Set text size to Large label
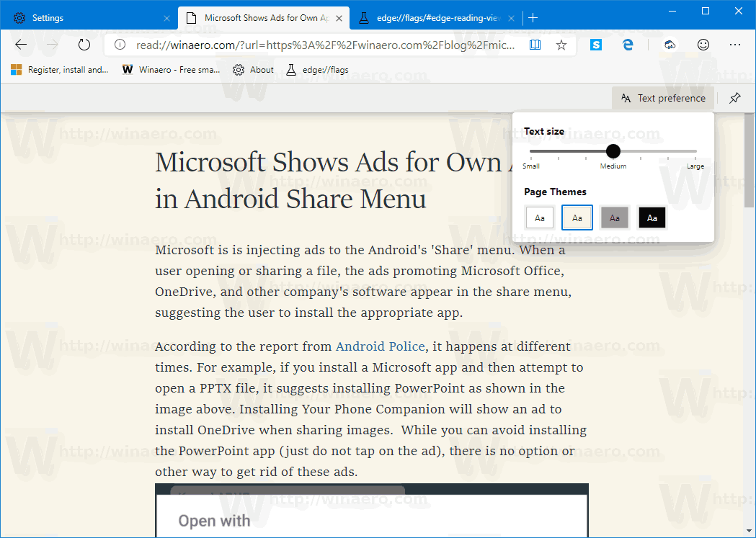Image resolution: width=756 pixels, height=538 pixels. [x=695, y=166]
